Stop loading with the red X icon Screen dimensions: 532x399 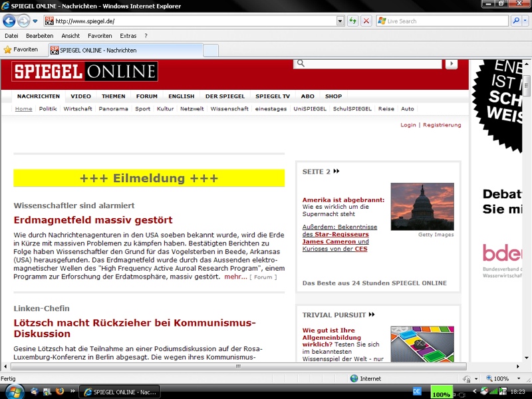pos(366,21)
